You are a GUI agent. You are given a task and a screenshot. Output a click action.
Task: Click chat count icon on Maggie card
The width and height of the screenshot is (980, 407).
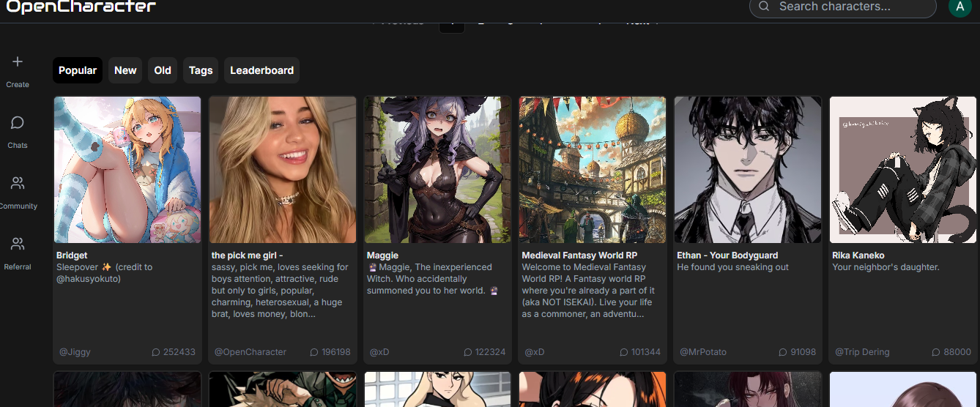tap(468, 352)
